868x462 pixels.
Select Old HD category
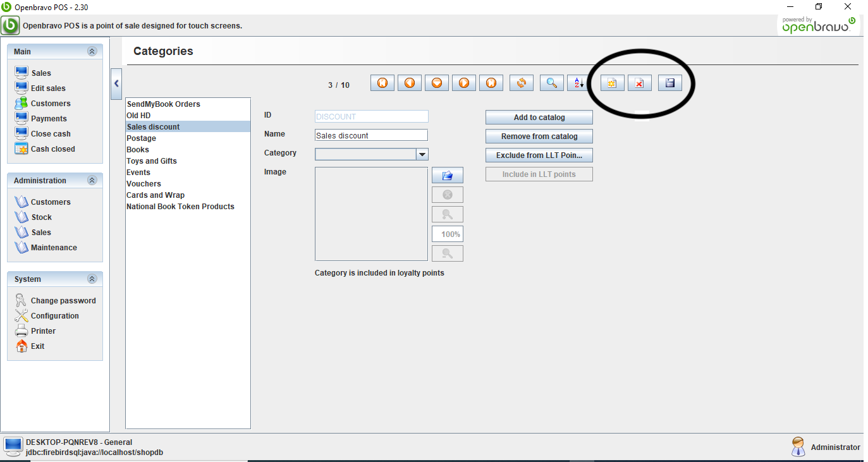tap(188, 115)
